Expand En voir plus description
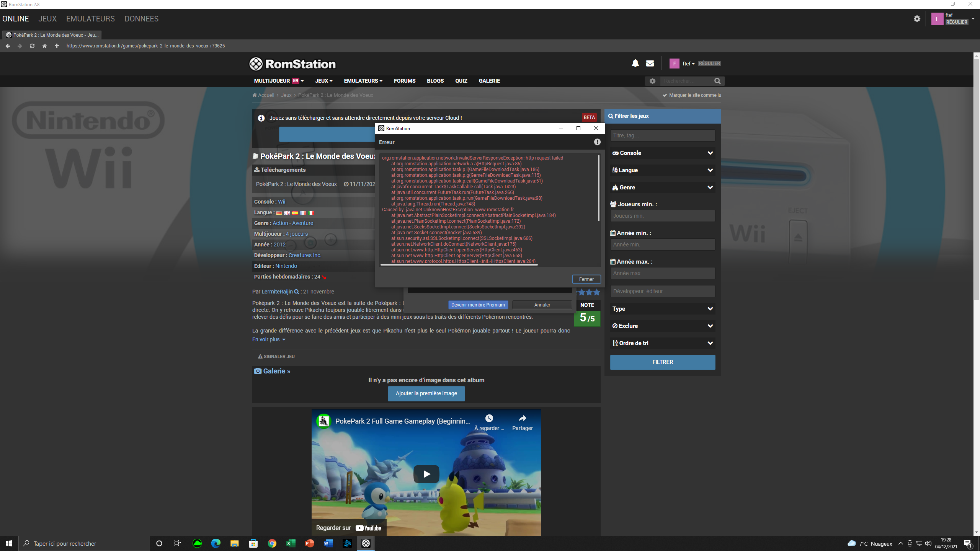This screenshot has height=551, width=980. tap(269, 339)
